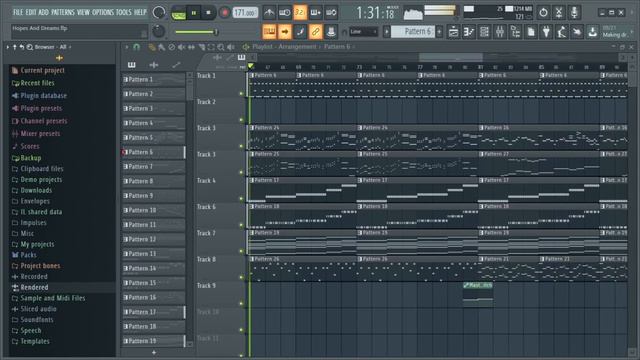
Task: Open the FILE menu
Action: (18, 12)
